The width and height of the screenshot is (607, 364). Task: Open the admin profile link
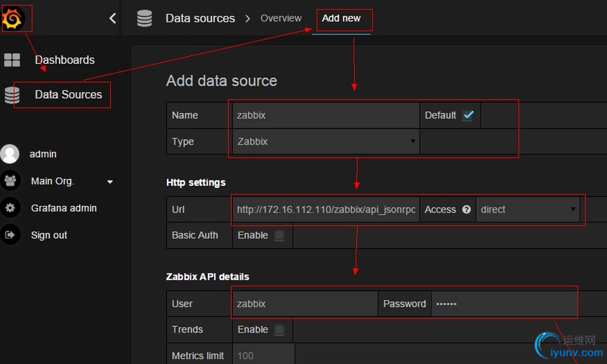tap(43, 154)
